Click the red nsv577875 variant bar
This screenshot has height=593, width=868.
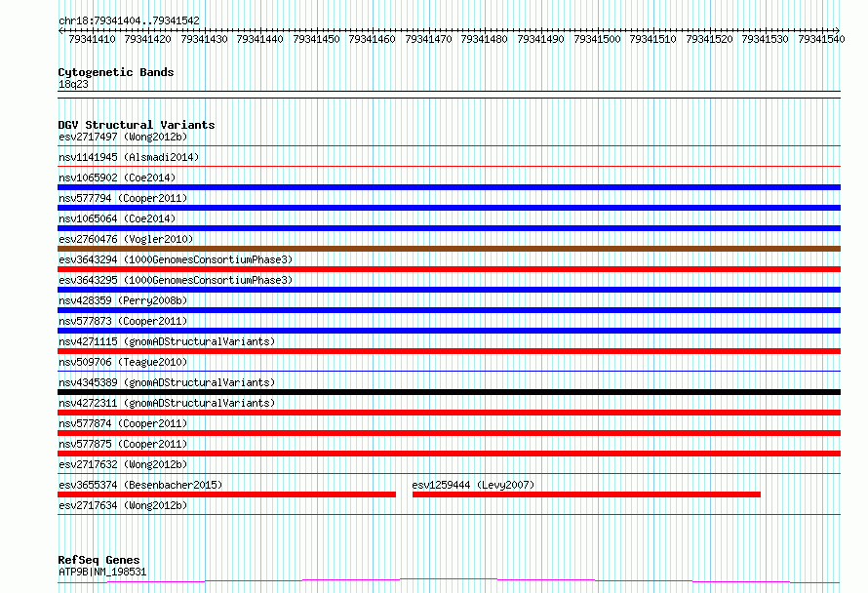(x=449, y=454)
